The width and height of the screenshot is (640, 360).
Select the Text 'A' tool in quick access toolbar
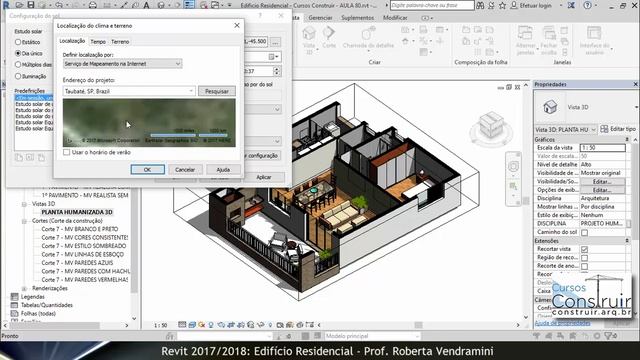pyautogui.click(x=146, y=5)
